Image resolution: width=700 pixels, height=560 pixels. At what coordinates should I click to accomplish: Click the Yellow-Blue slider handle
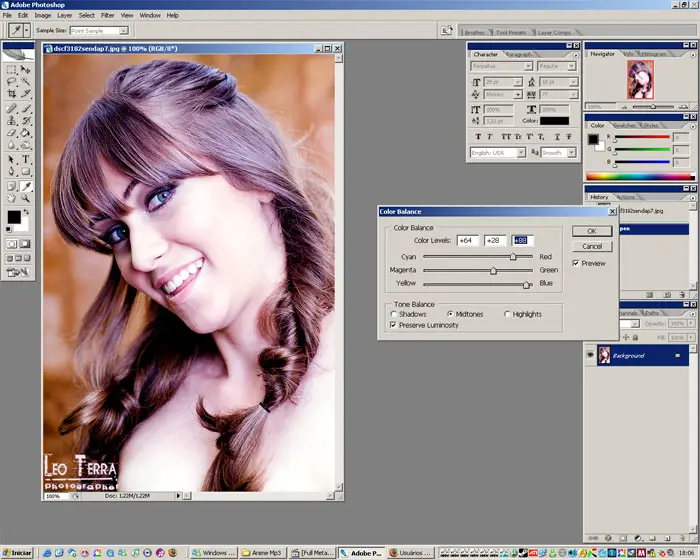[x=527, y=285]
